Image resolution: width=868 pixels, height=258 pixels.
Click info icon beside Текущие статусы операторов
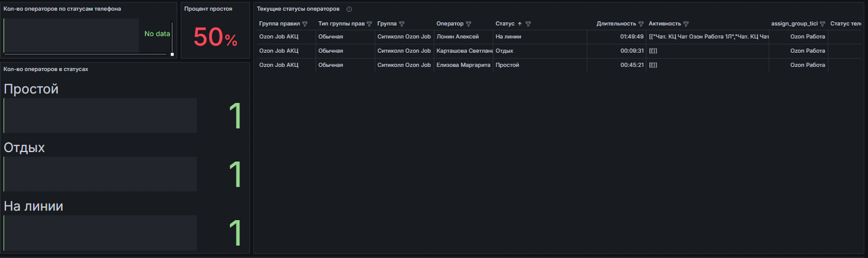(349, 9)
